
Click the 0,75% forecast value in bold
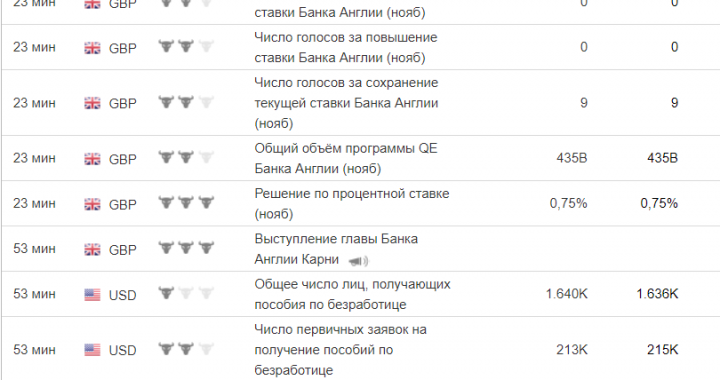click(x=659, y=203)
